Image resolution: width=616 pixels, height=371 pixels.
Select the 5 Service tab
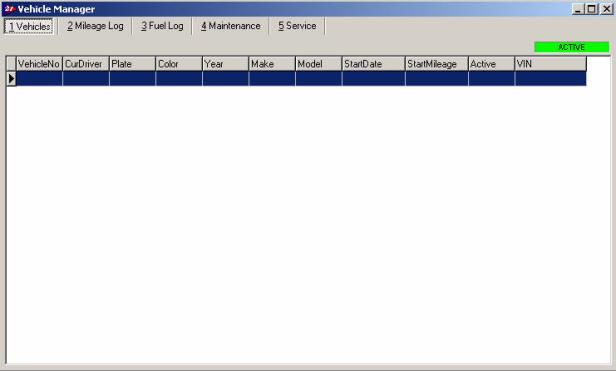pyautogui.click(x=297, y=26)
